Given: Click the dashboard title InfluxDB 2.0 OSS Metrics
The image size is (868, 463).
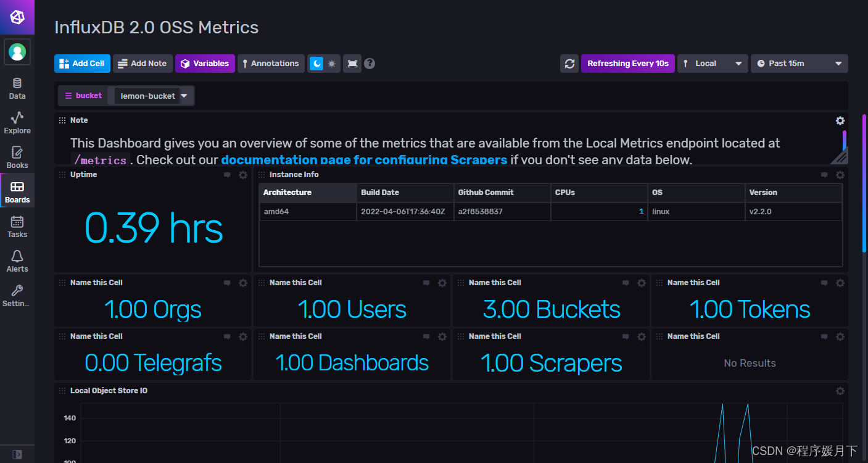Looking at the screenshot, I should tap(157, 27).
